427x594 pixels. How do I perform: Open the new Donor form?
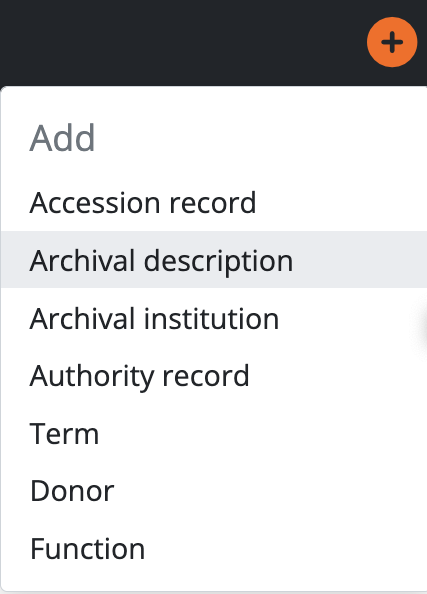[x=214, y=491]
